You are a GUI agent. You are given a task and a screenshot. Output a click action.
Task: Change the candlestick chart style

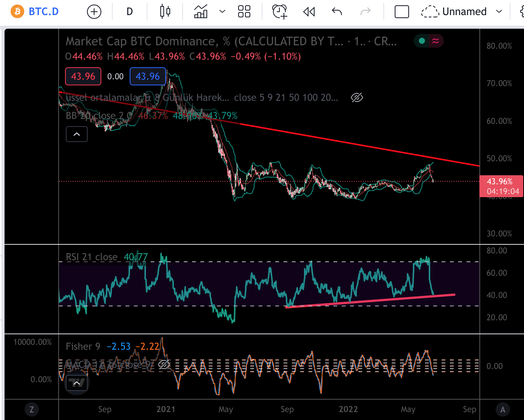165,12
